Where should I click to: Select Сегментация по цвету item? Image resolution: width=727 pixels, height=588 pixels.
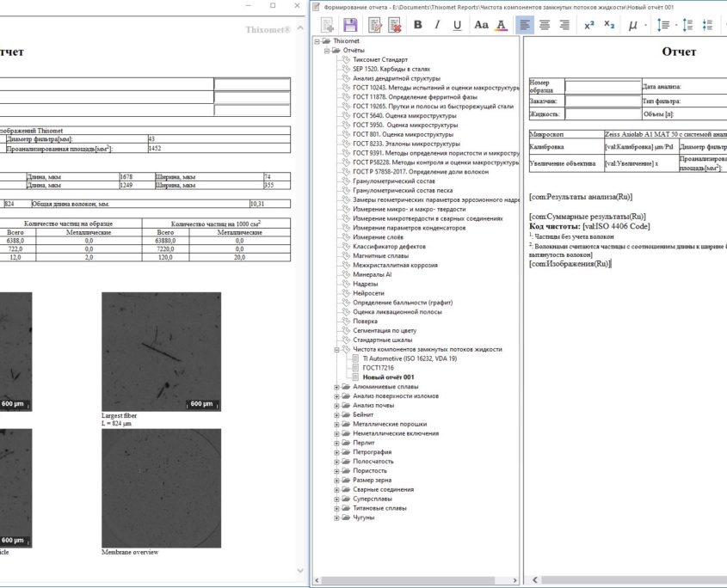pos(385,330)
